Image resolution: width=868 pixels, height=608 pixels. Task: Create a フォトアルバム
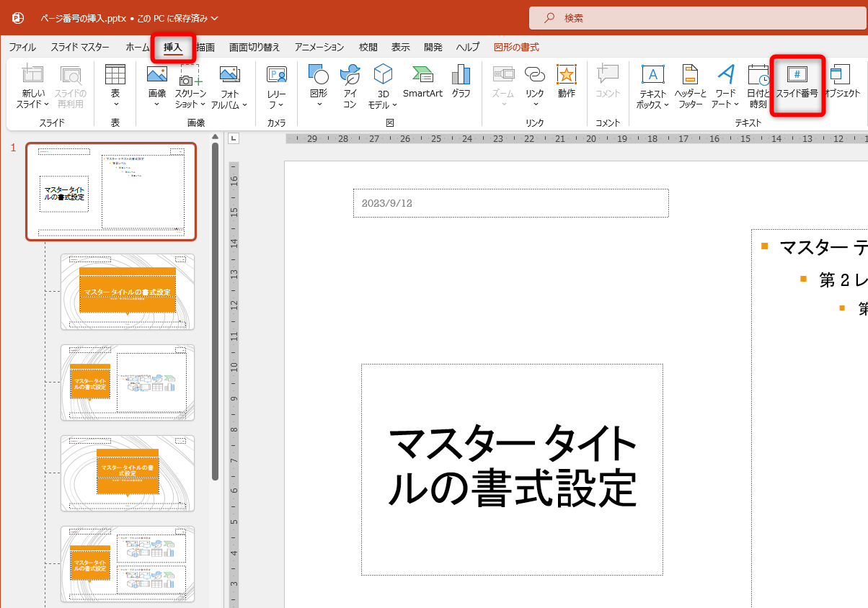(x=230, y=86)
